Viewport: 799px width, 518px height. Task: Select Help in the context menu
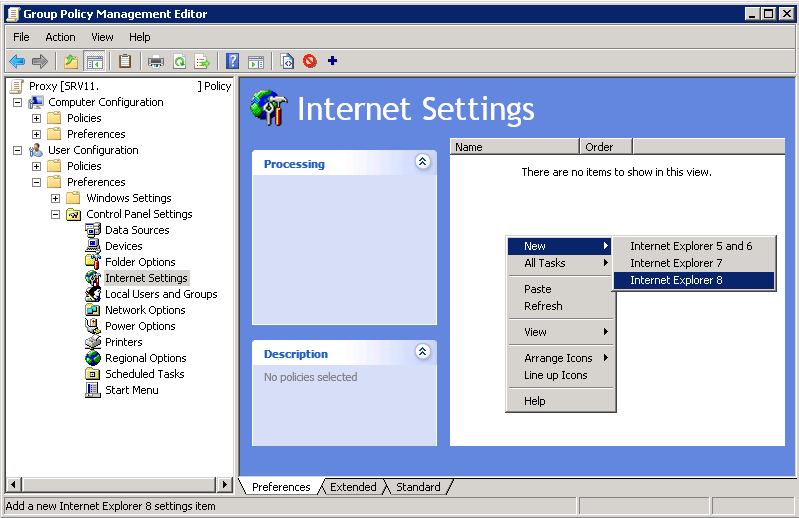[x=560, y=401]
